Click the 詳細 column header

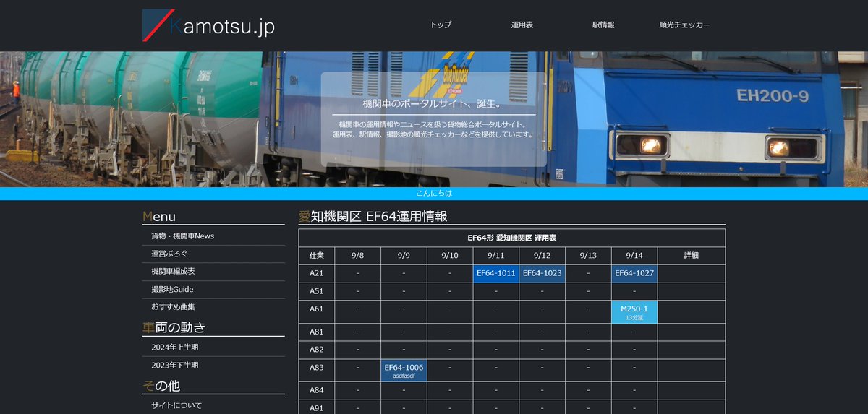[x=692, y=256]
